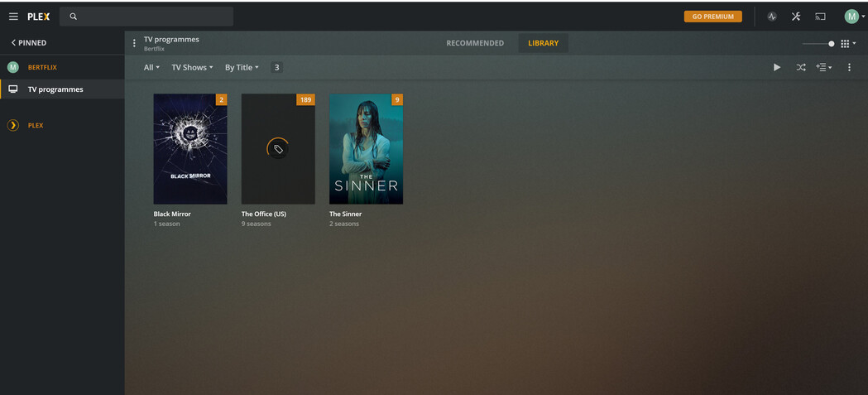Screen dimensions: 868x395
Task: Expand the All filter dropdown
Action: (x=151, y=68)
